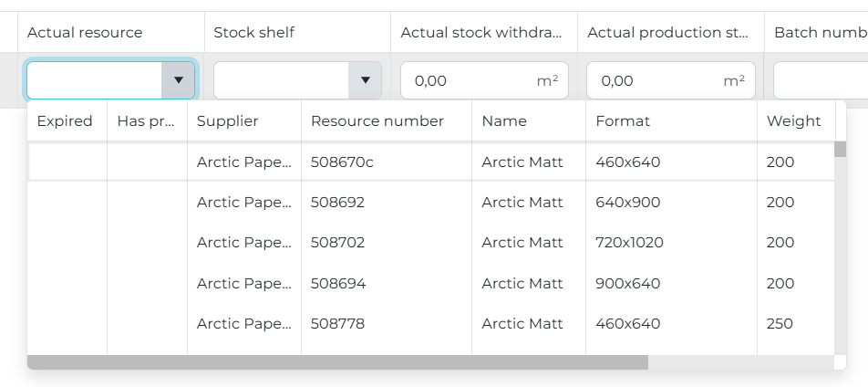Click the Format column header
Viewport: 868px width, 387px height.
[622, 121]
